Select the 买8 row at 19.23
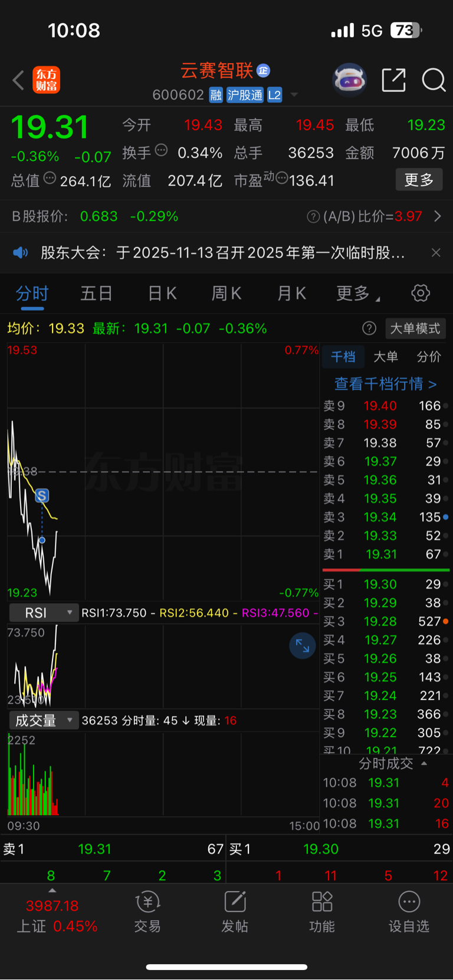Screen dimensions: 453x980 [x=386, y=714]
